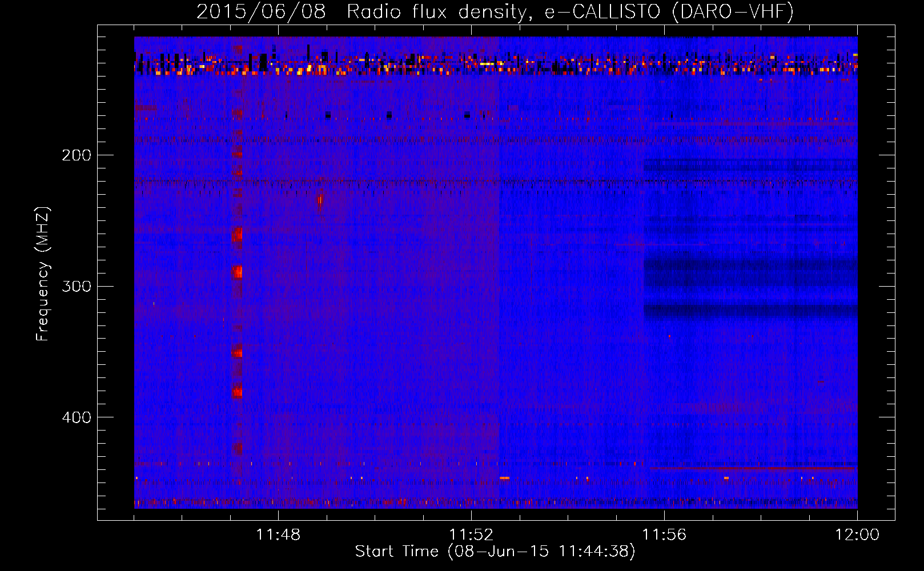924x571 pixels.
Task: Click the 11:48 time tick label
Action: coord(278,535)
